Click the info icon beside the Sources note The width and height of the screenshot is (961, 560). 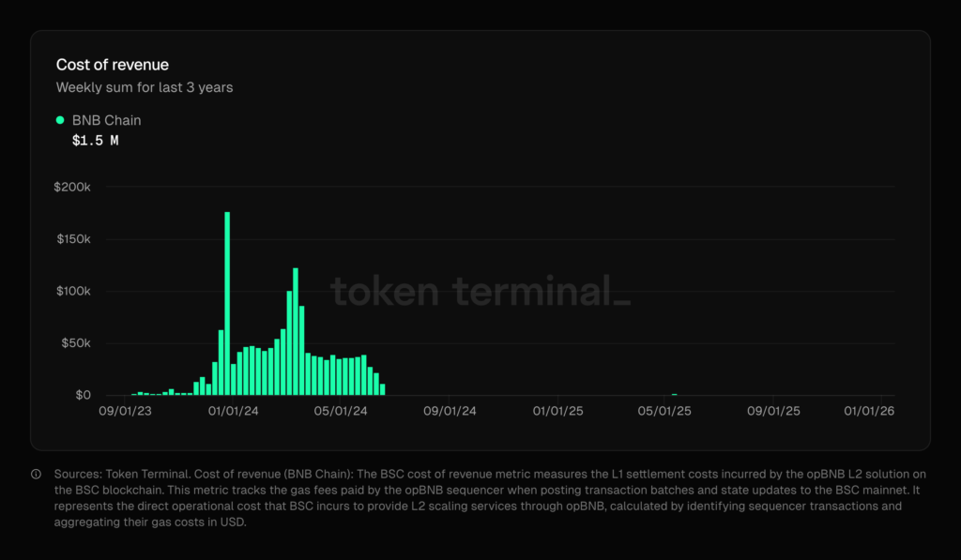[x=36, y=474]
